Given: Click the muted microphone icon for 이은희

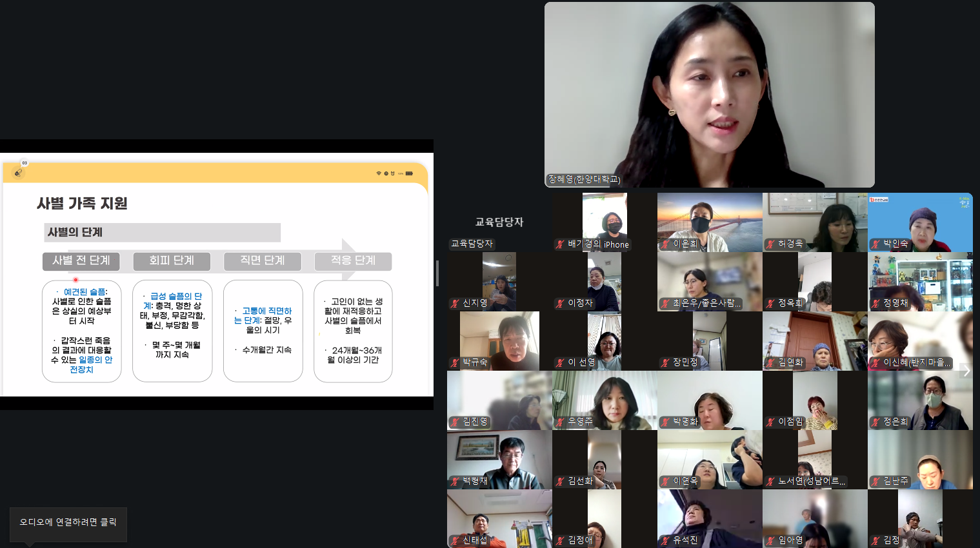Looking at the screenshot, I should coord(665,244).
